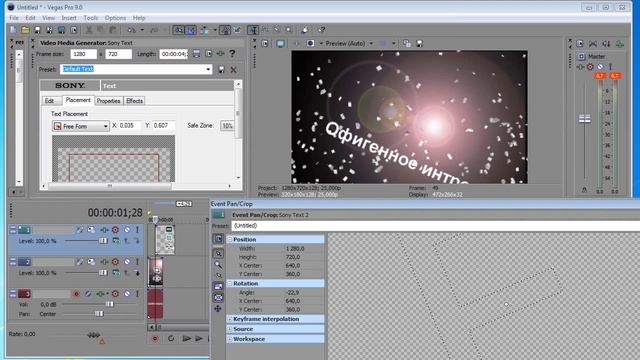Click the green downmix icon in the mixer toolbar
This screenshot has height=360, width=640.
tap(620, 44)
